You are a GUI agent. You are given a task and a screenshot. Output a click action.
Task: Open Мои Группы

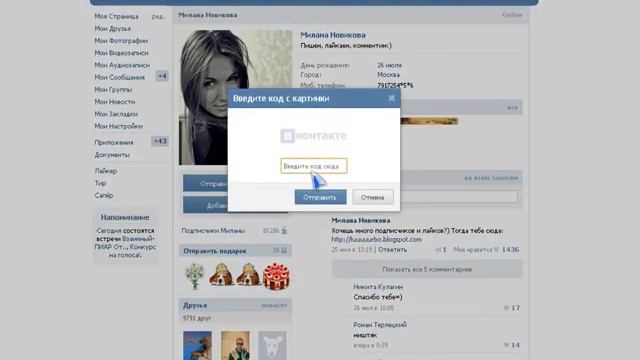pyautogui.click(x=113, y=89)
